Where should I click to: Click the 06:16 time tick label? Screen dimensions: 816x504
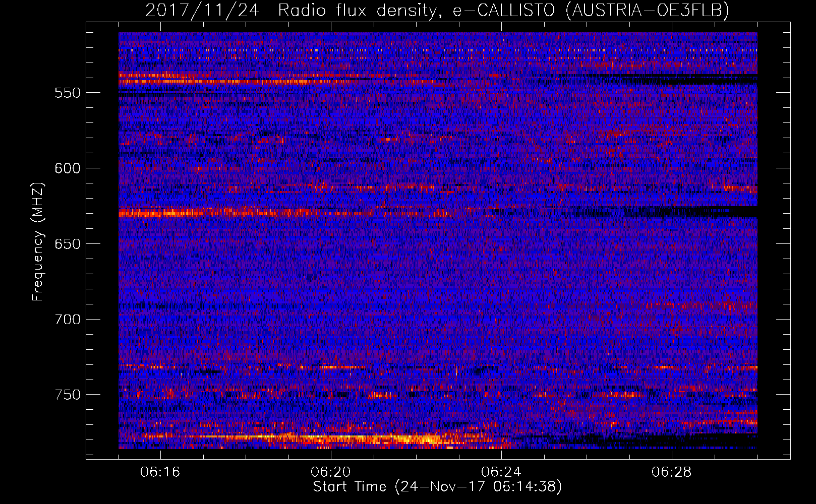160,472
